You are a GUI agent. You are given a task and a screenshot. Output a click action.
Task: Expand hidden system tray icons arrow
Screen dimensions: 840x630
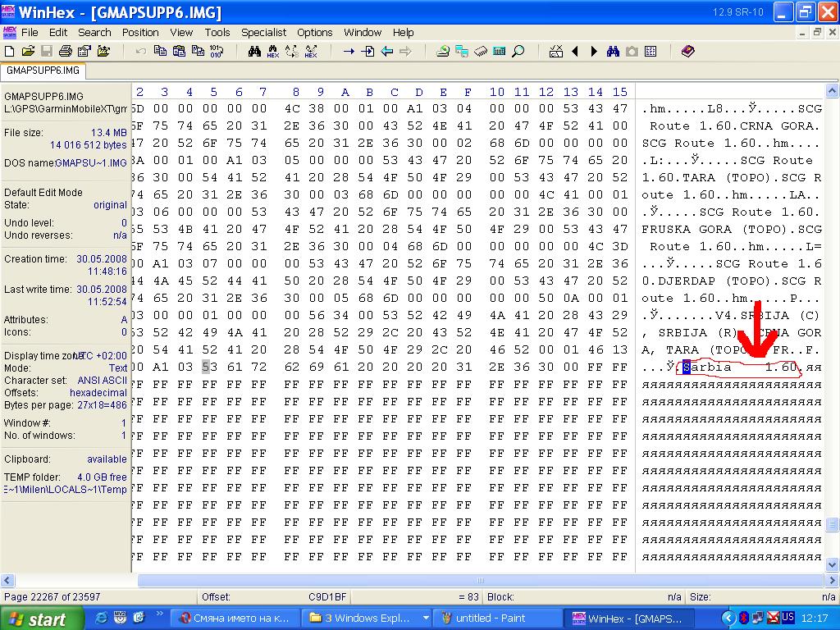(728, 618)
